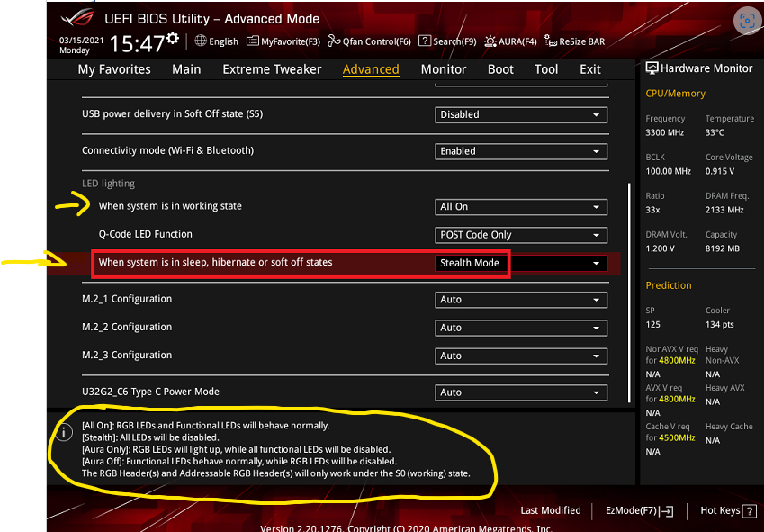Click the English language globe icon
This screenshot has height=532, width=764.
(x=201, y=41)
